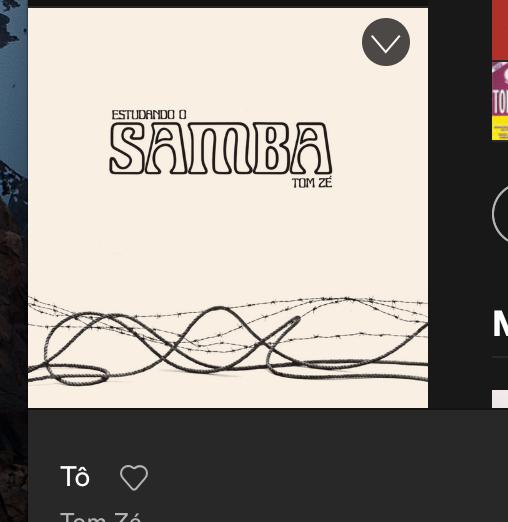The height and width of the screenshot is (522, 508).
Task: Click the white downward chevron arrow icon
Action: pyautogui.click(x=386, y=44)
